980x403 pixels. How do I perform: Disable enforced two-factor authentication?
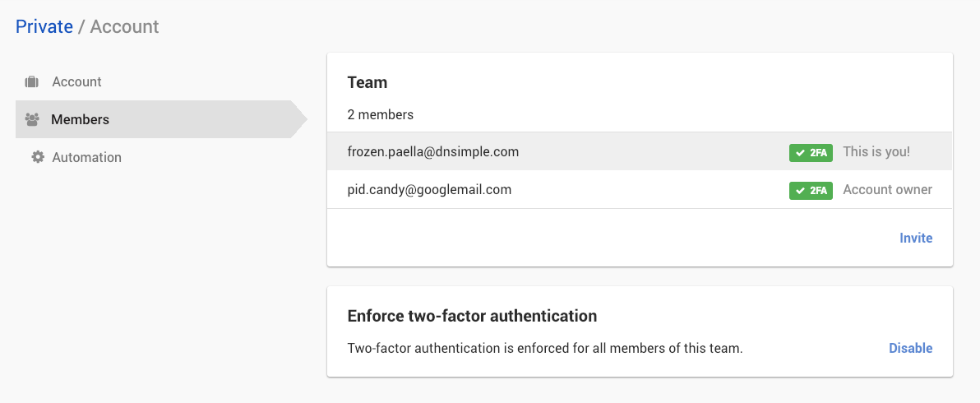point(910,348)
